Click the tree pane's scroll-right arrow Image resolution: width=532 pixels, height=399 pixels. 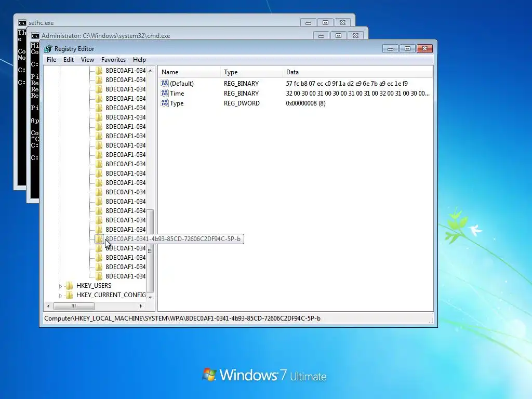[x=141, y=306]
